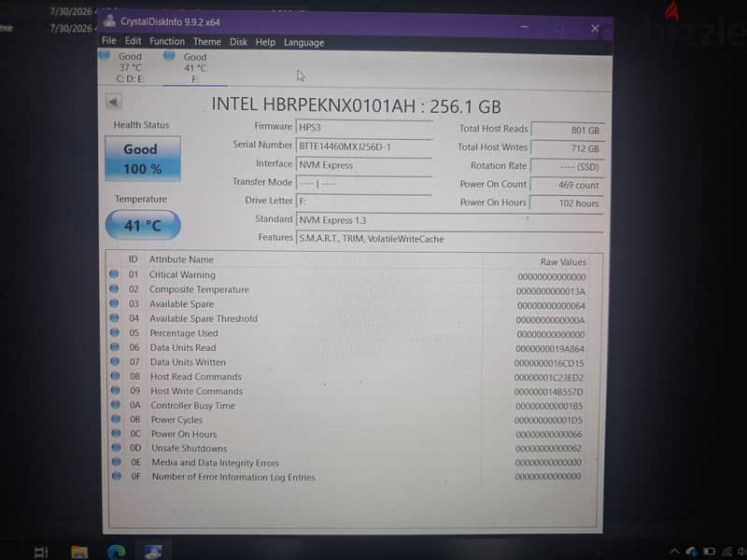
Task: Click the ID column header
Action: tap(133, 259)
